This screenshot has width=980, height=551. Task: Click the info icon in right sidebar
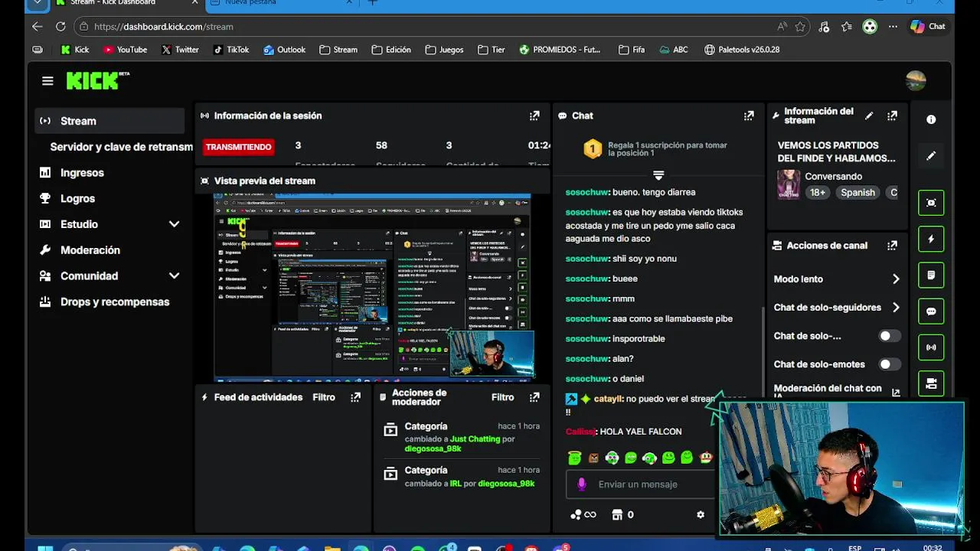[931, 119]
